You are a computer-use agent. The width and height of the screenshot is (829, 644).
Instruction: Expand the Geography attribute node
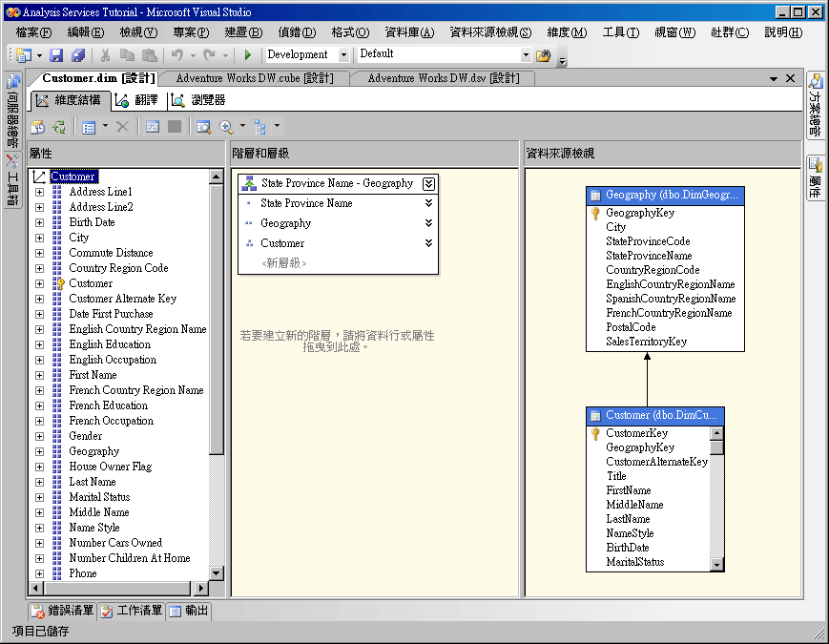pos(40,451)
